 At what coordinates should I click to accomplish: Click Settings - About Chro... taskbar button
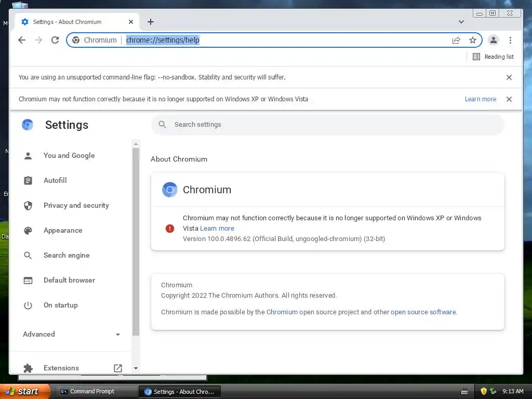tap(180, 392)
